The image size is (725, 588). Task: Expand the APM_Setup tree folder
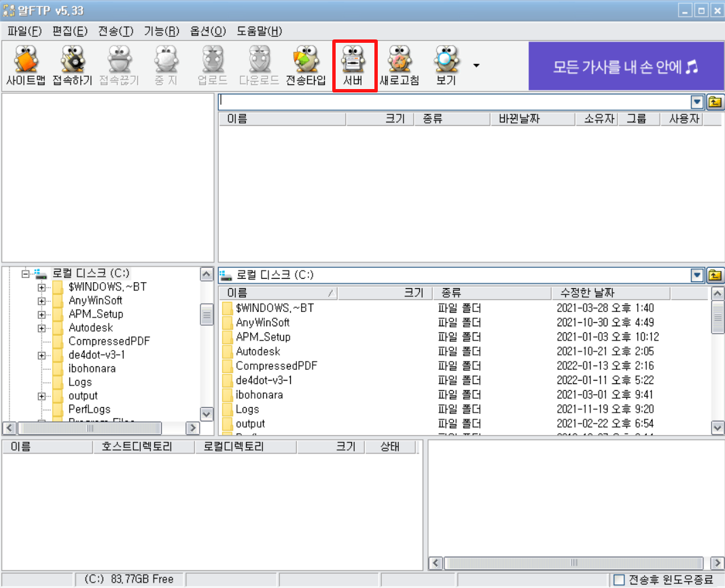[41, 315]
